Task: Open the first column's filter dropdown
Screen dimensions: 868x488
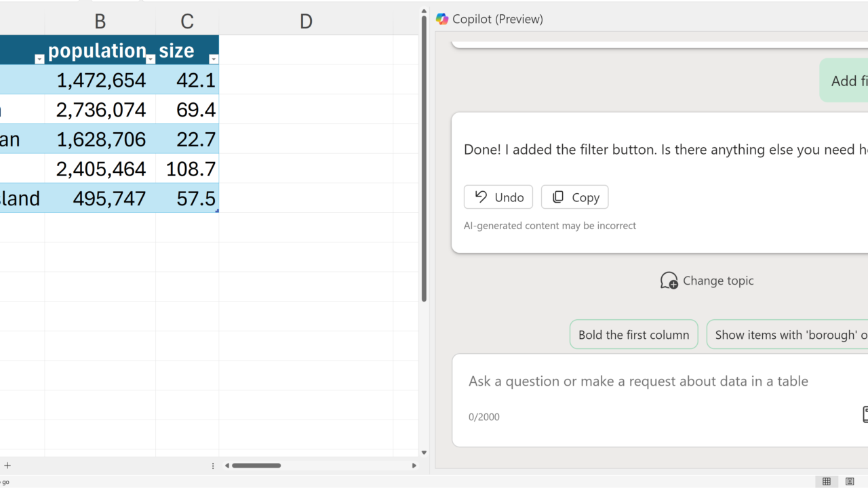Action: pyautogui.click(x=39, y=60)
